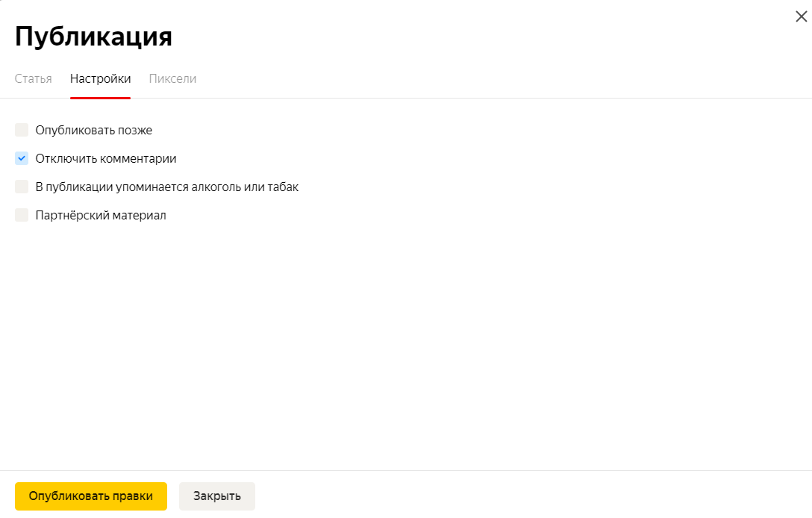Switch to the Статья tab
Screen dimensions: 812x518
33,78
